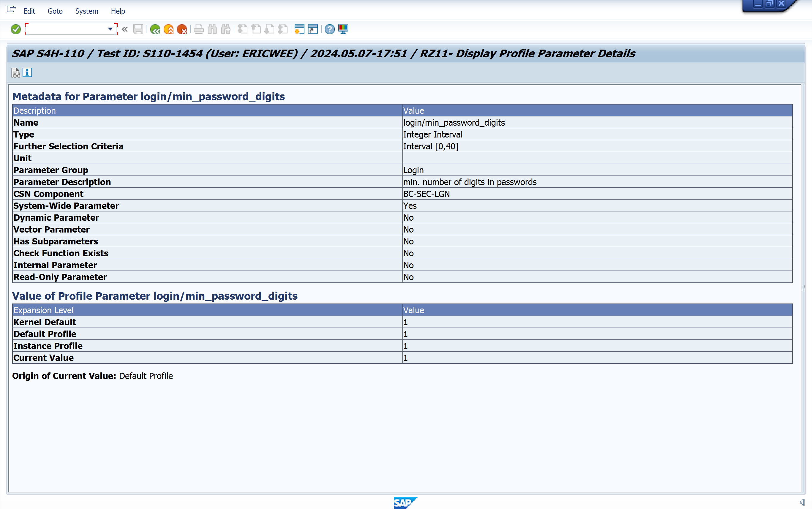This screenshot has width=812, height=509.
Task: Collapse the command field with double chevron
Action: (125, 29)
